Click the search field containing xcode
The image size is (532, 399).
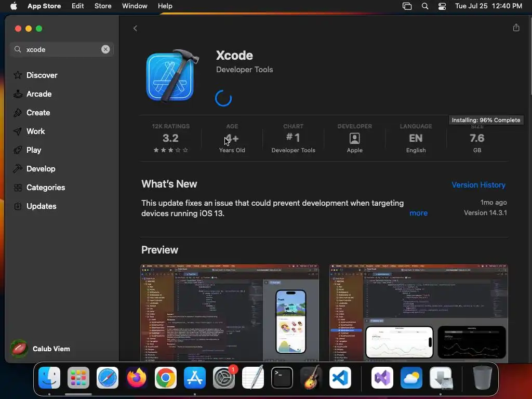62,49
